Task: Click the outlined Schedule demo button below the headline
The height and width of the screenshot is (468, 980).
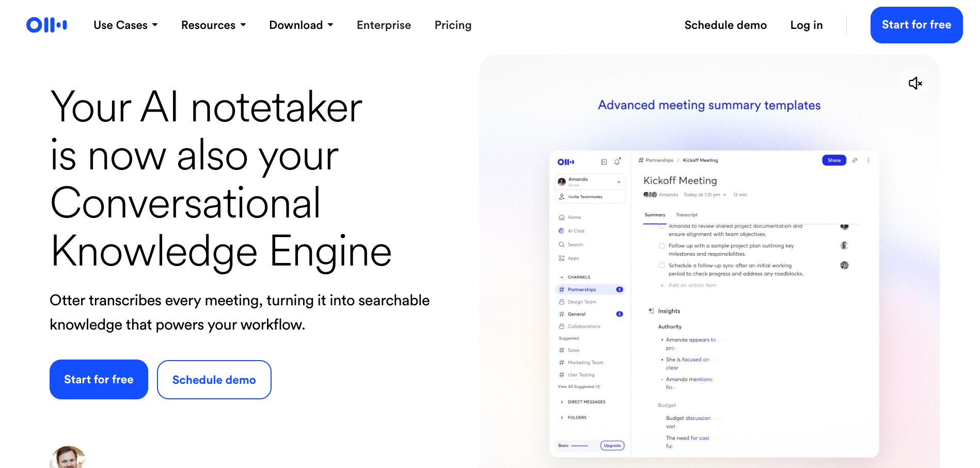Action: click(214, 380)
